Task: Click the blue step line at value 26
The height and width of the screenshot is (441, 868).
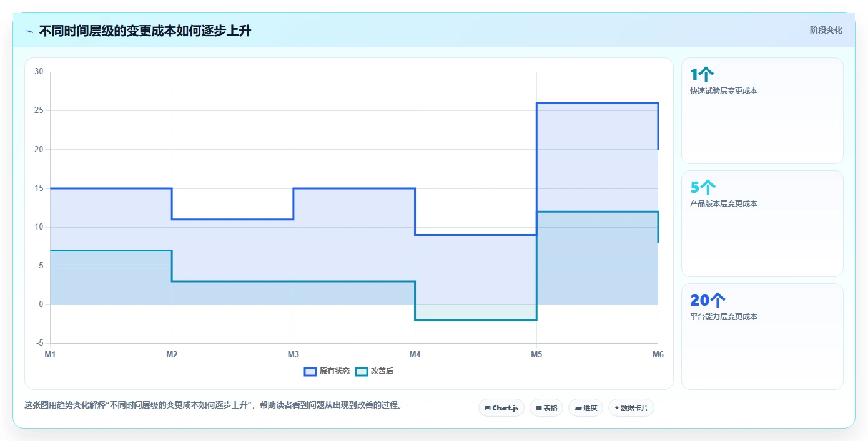Action: 597,103
